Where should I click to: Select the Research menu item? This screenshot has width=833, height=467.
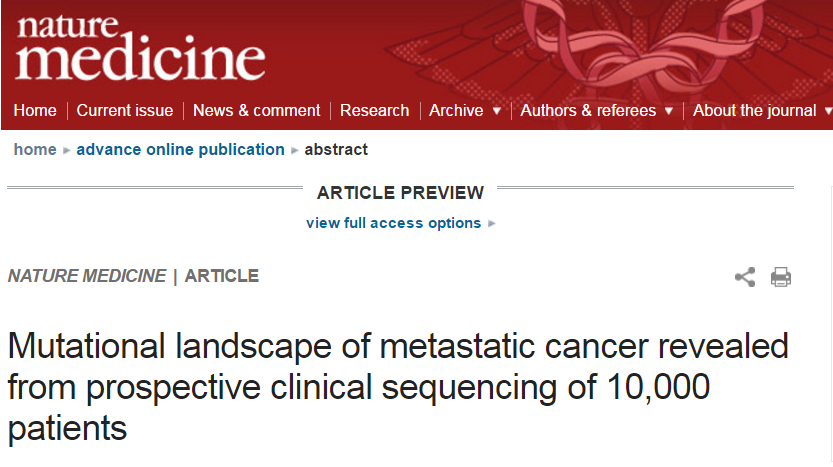(375, 111)
